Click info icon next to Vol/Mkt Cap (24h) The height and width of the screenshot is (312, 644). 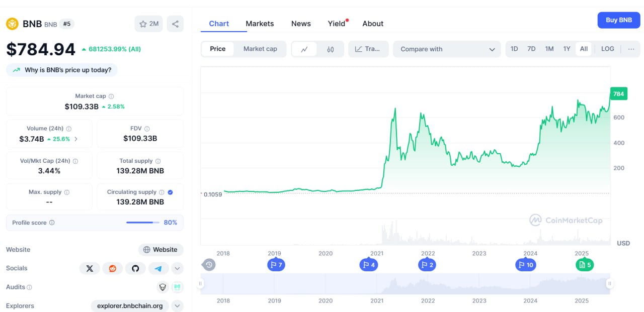[75, 161]
